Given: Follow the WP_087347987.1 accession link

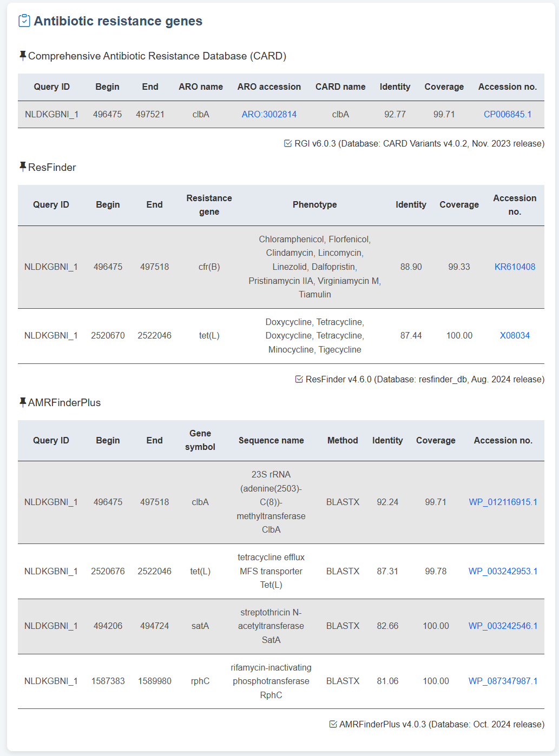Looking at the screenshot, I should tap(503, 681).
